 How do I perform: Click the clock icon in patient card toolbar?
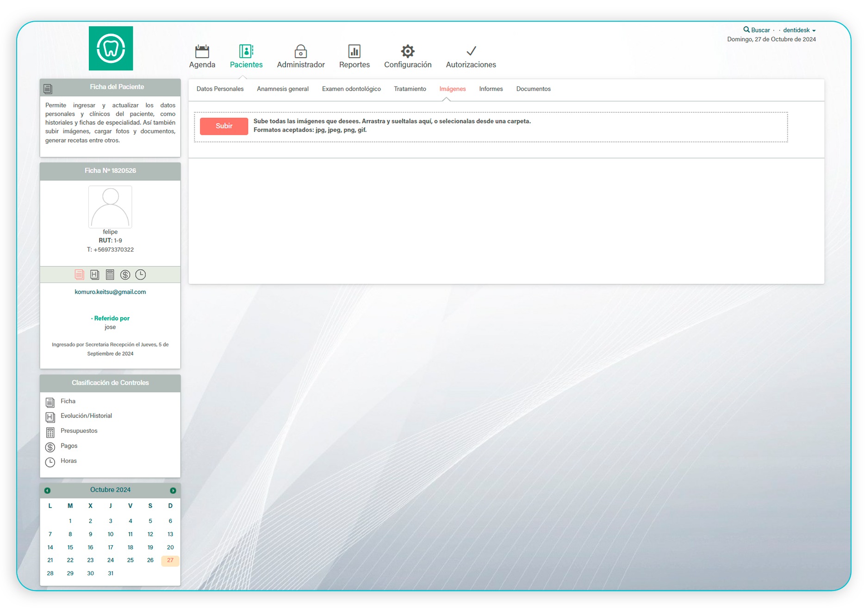(140, 275)
